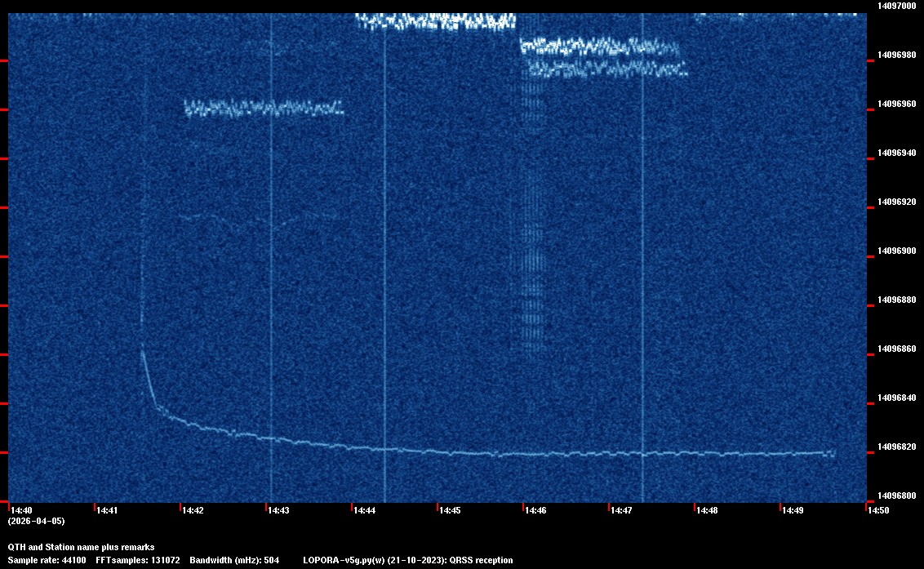Click the 14:43 time axis label
The width and height of the screenshot is (924, 569).
pyautogui.click(x=278, y=510)
